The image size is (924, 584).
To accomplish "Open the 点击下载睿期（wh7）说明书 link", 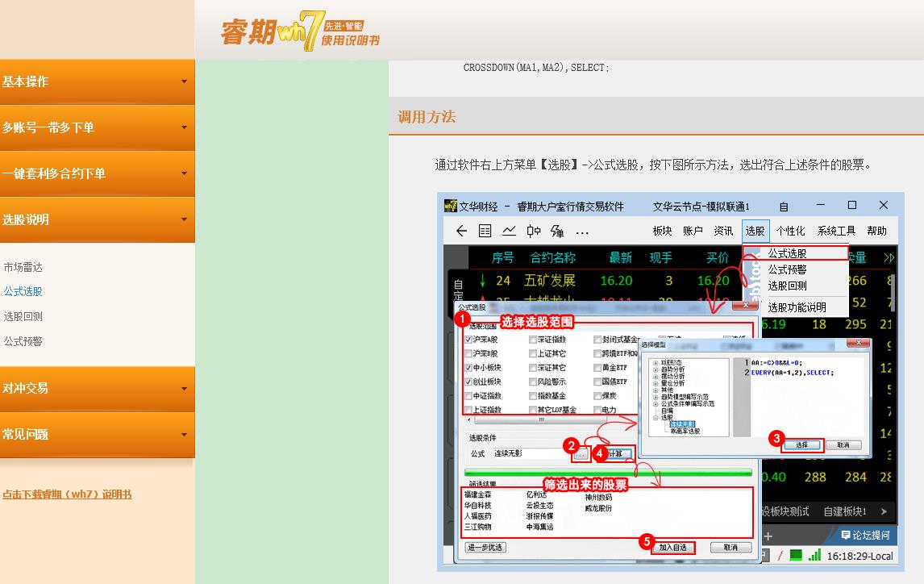I will click(x=67, y=494).
